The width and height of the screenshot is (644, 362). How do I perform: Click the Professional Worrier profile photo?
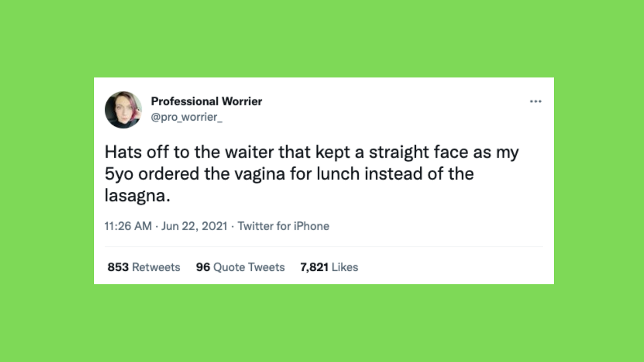pyautogui.click(x=123, y=110)
